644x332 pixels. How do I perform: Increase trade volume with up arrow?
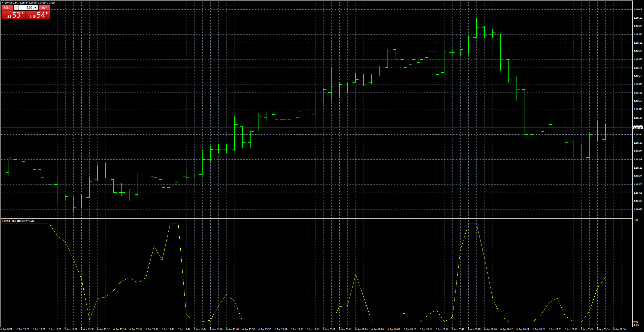(x=36, y=8)
